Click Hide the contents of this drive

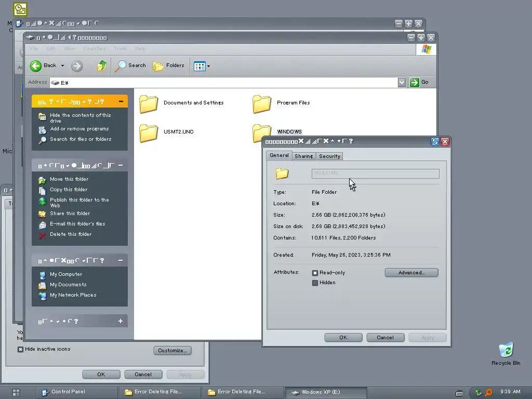point(81,118)
